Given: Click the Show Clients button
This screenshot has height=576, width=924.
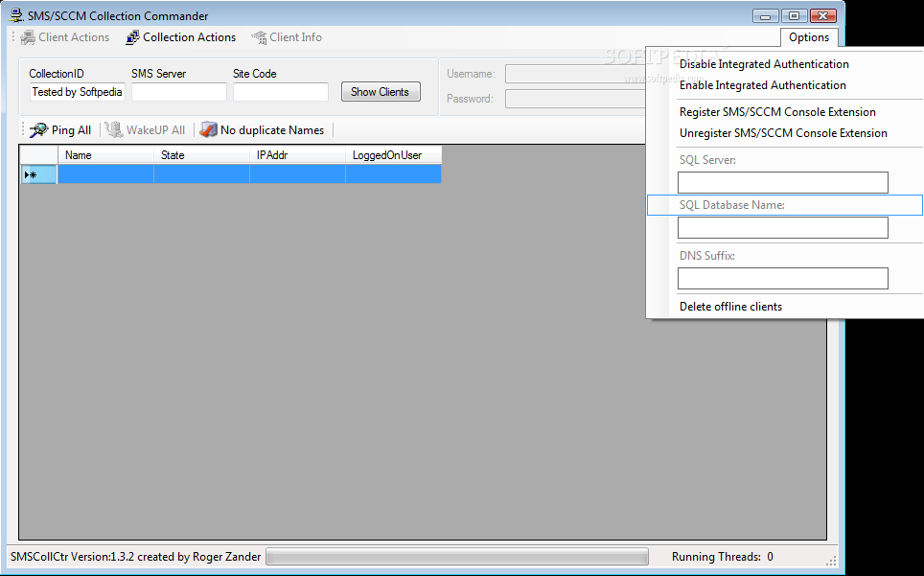Looking at the screenshot, I should [381, 92].
